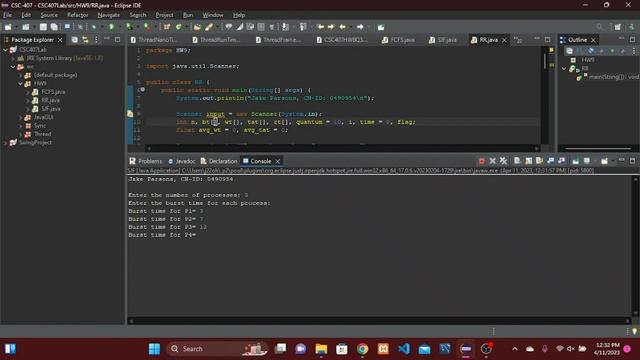Open the Source menu
The width and height of the screenshot is (640, 360).
point(49,15)
